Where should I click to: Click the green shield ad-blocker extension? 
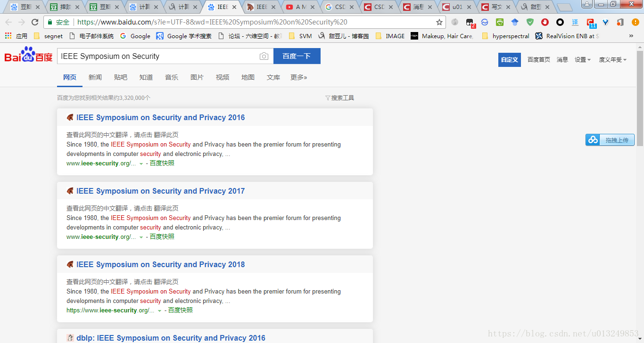pos(530,22)
